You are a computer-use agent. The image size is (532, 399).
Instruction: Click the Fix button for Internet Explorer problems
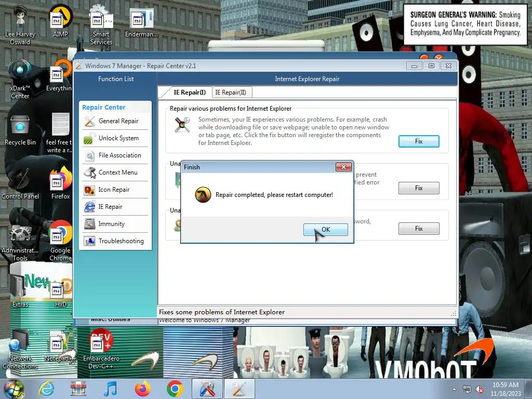(419, 141)
